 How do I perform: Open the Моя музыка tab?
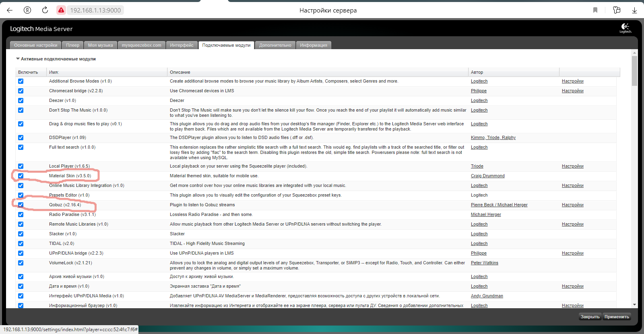pyautogui.click(x=101, y=45)
